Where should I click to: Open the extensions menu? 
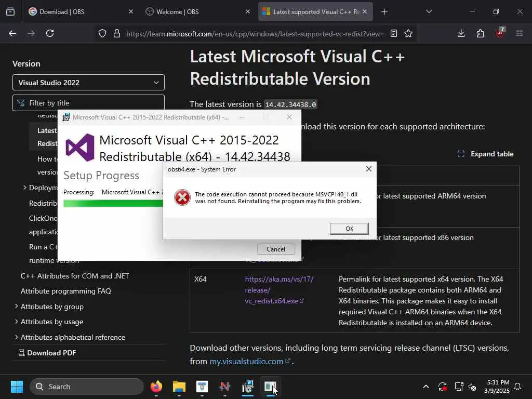(480, 33)
